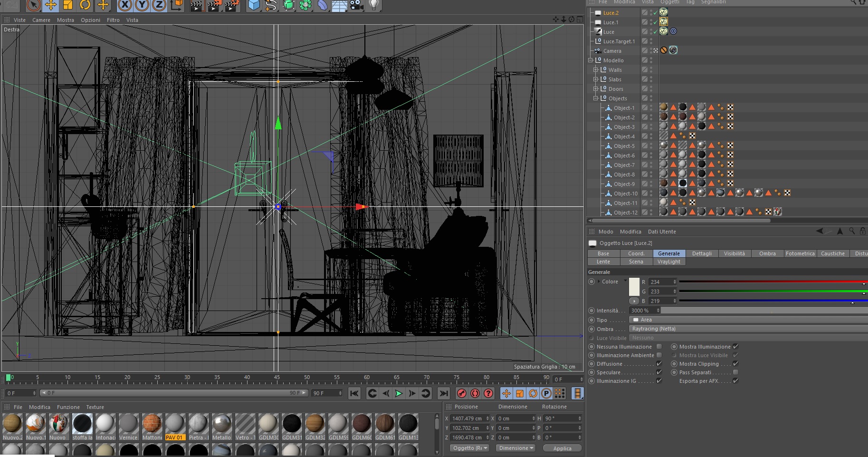Uncheck the Mostra Clipping checkbox

coord(735,364)
